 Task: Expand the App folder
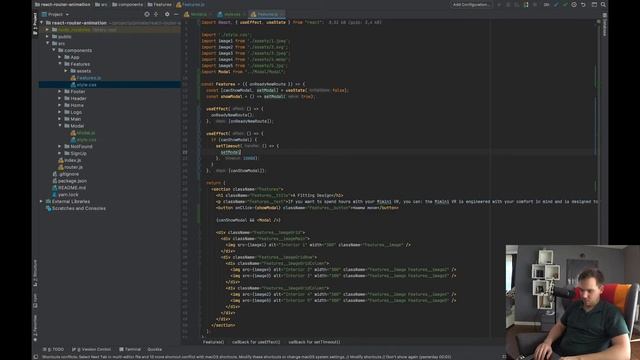pos(60,57)
